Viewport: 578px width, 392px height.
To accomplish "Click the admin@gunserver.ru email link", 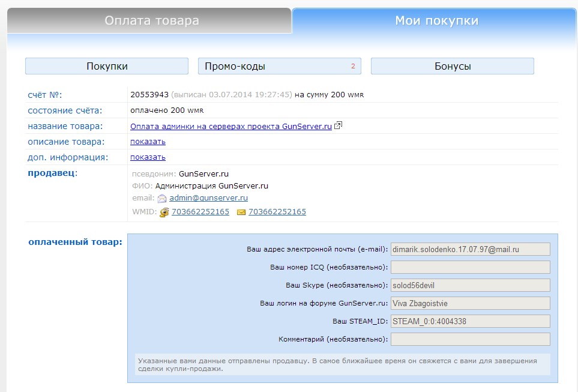I will [x=208, y=198].
